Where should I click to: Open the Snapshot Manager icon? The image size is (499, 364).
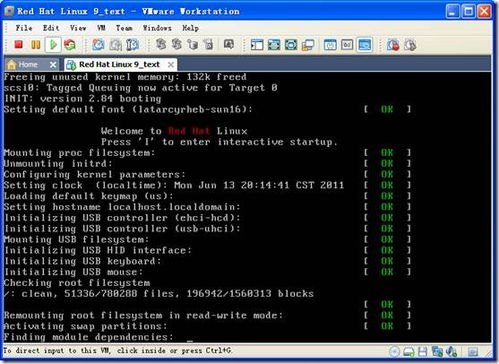(133, 44)
